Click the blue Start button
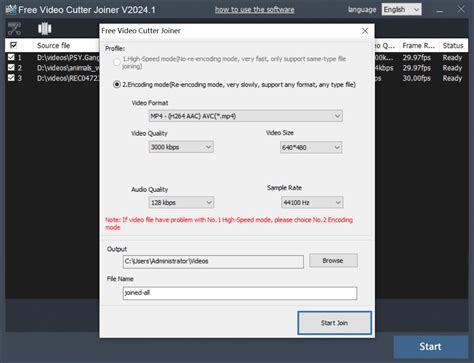Viewport: 474px width, 363px height. (x=430, y=347)
